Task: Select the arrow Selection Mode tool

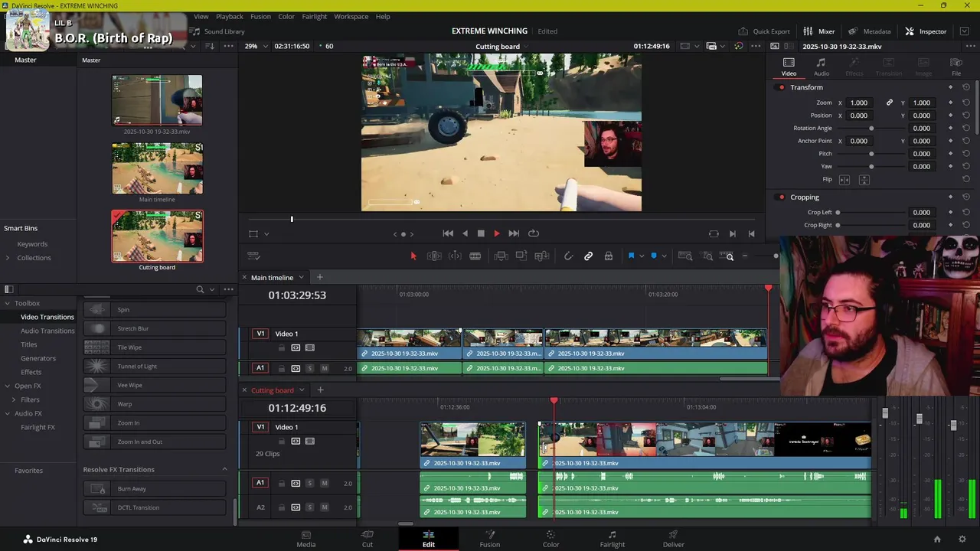Action: (x=413, y=256)
